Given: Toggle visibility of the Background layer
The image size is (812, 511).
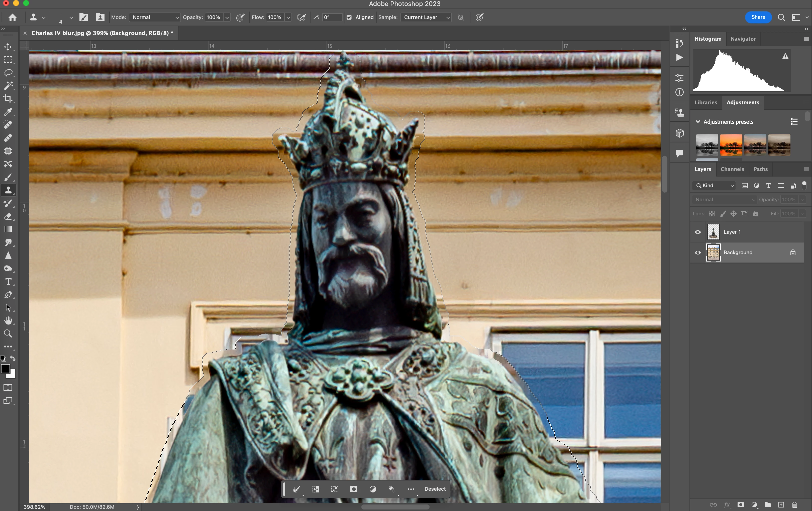Looking at the screenshot, I should [698, 253].
